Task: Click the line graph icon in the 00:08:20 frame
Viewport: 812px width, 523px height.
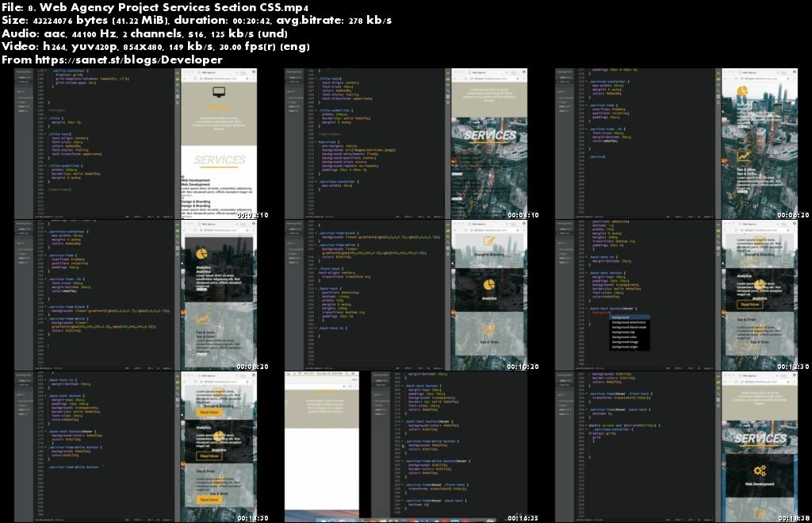Action: [x=203, y=319]
